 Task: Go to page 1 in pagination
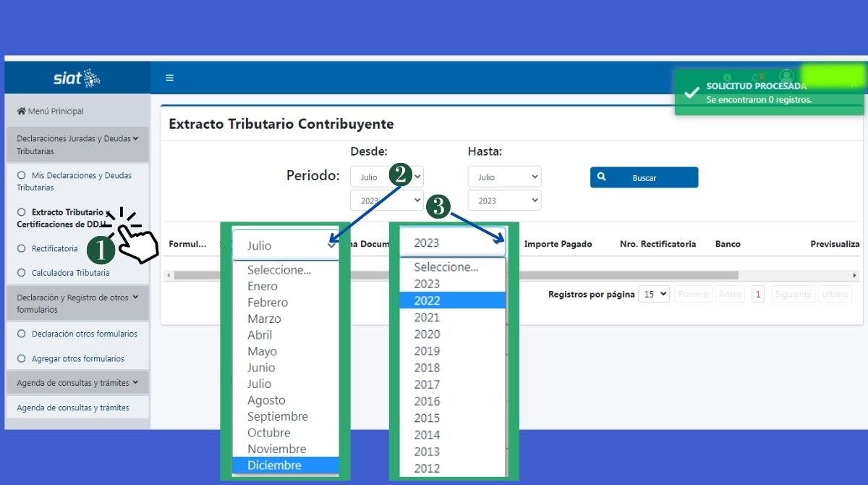pyautogui.click(x=758, y=295)
